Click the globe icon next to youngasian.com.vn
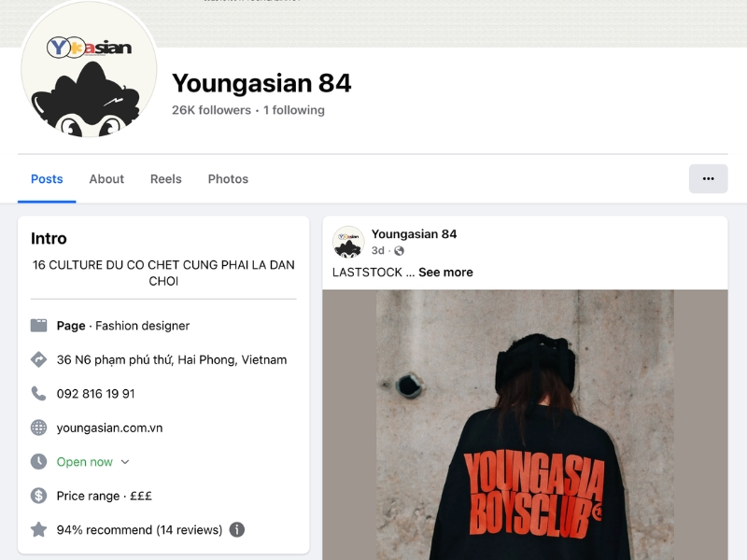Screen dimensions: 747x560 click(x=38, y=427)
